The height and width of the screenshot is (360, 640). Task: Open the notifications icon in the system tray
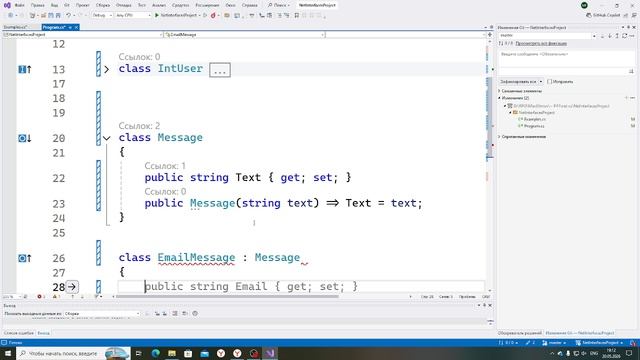point(629,353)
